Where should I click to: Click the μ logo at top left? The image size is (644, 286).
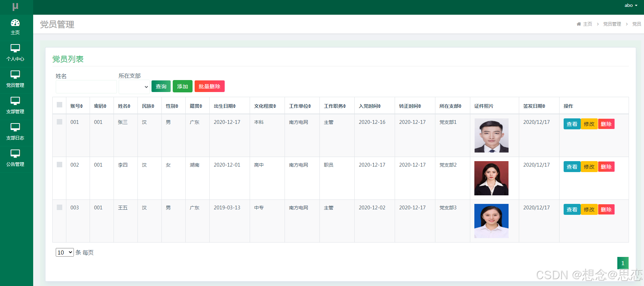(x=15, y=6)
